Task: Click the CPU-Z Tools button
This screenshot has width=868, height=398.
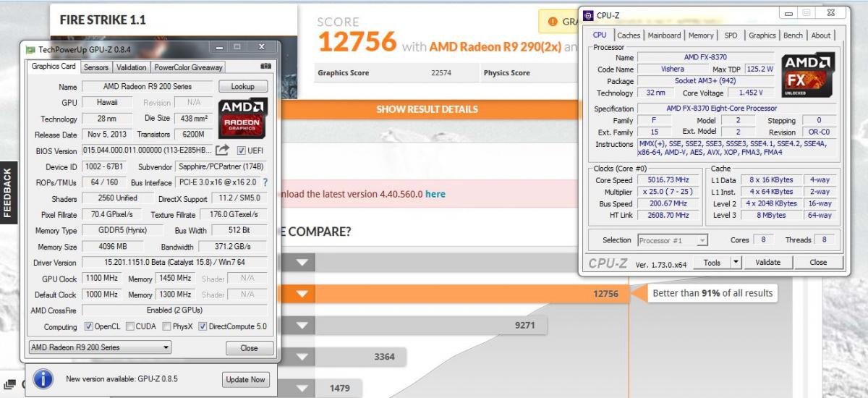Action: click(712, 263)
